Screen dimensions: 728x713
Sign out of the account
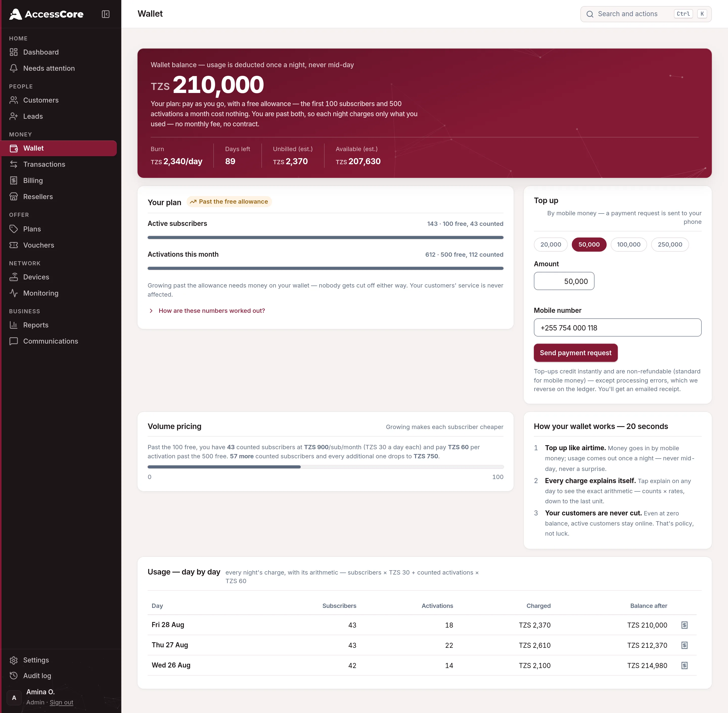61,702
